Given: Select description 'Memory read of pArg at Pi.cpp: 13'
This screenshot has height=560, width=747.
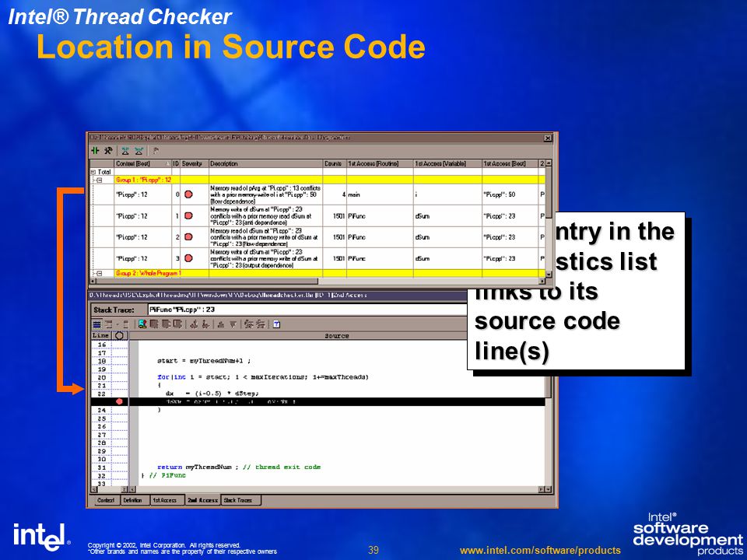Looking at the screenshot, I should 265,194.
